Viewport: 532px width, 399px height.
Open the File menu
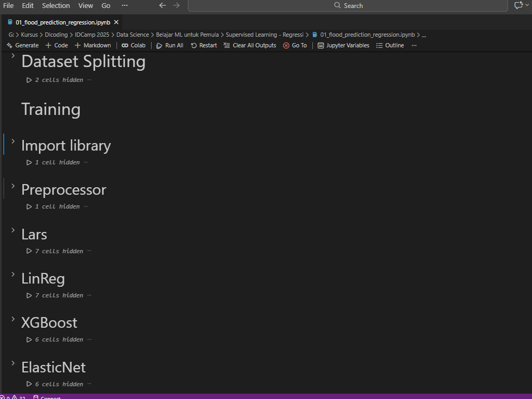[8, 5]
